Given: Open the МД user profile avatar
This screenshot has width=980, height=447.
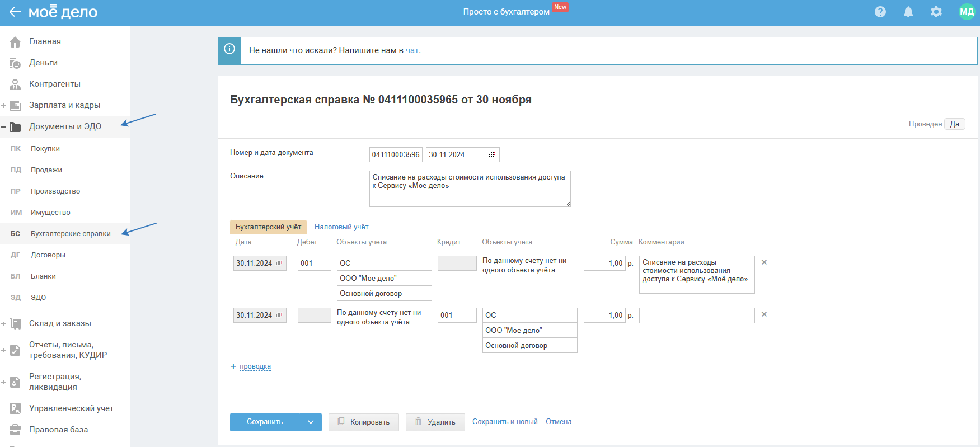Looking at the screenshot, I should 967,12.
